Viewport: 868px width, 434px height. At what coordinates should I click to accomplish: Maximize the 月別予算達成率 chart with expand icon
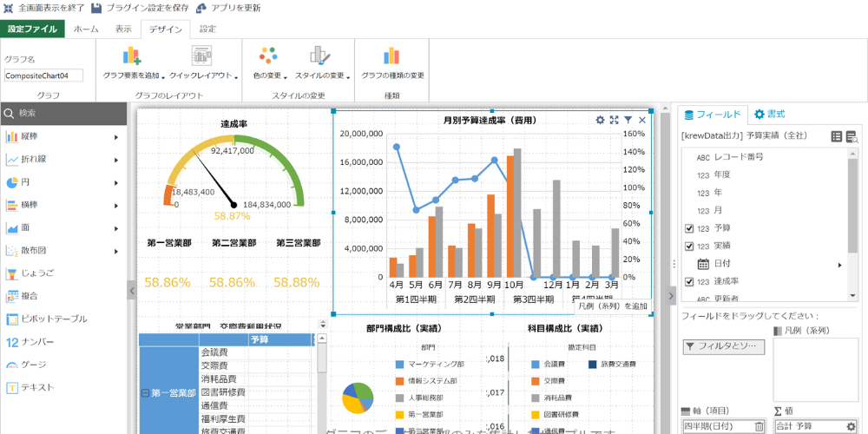tap(614, 121)
